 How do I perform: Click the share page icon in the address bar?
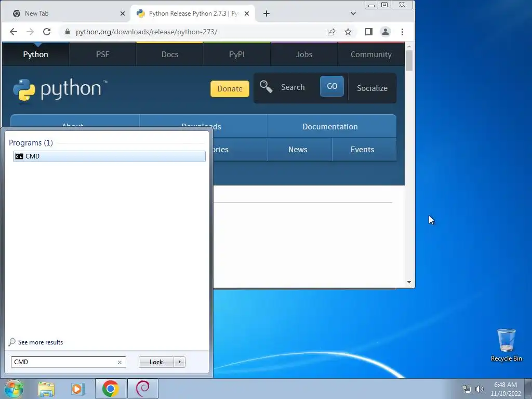(331, 32)
